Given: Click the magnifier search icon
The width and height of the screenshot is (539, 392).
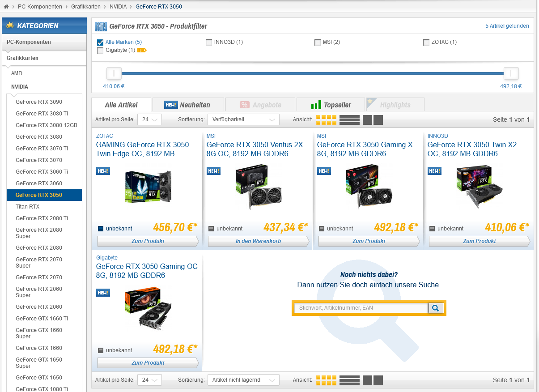Looking at the screenshot, I should coord(436,308).
